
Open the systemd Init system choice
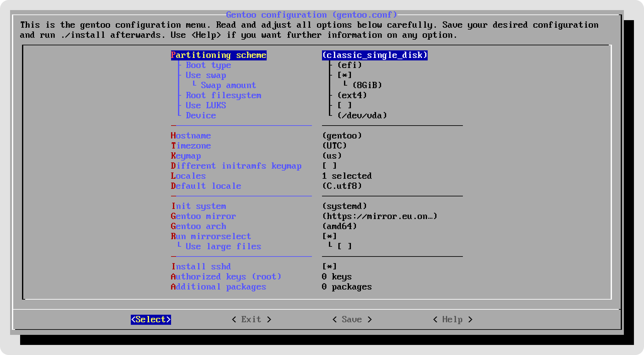[344, 206]
